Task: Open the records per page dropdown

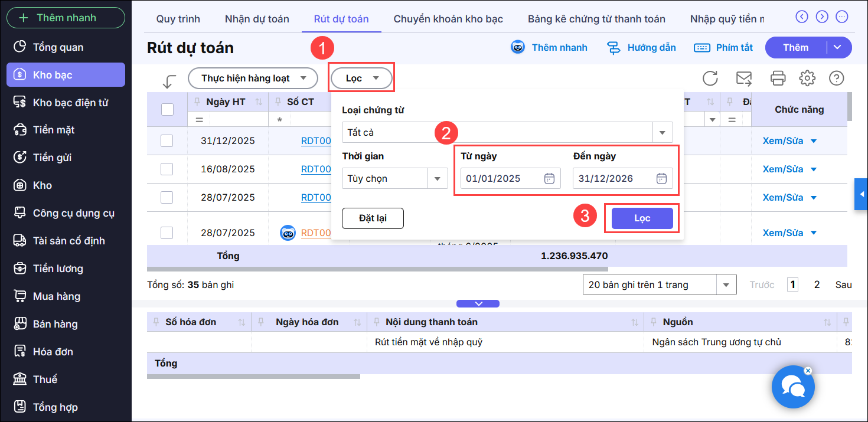Action: (726, 285)
